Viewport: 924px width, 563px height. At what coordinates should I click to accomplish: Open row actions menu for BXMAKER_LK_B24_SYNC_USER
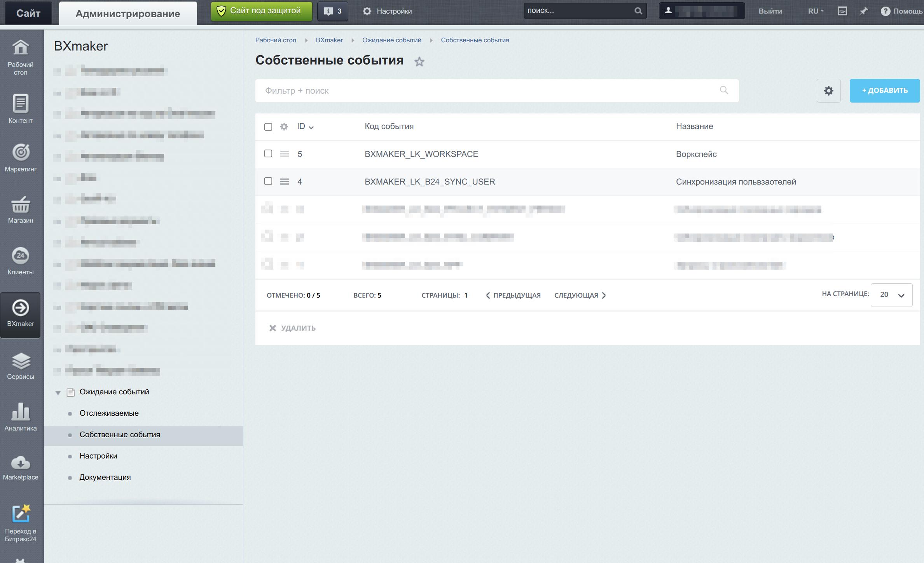284,181
